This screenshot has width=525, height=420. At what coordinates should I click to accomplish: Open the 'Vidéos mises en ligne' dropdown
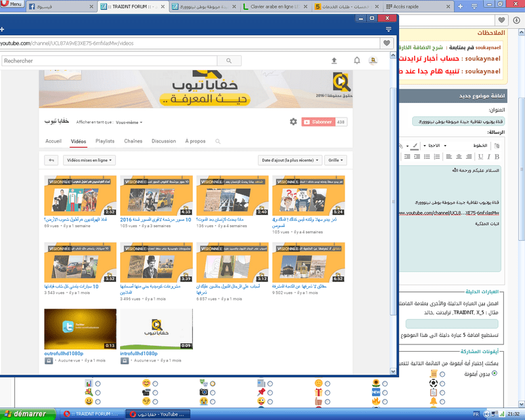click(x=89, y=159)
